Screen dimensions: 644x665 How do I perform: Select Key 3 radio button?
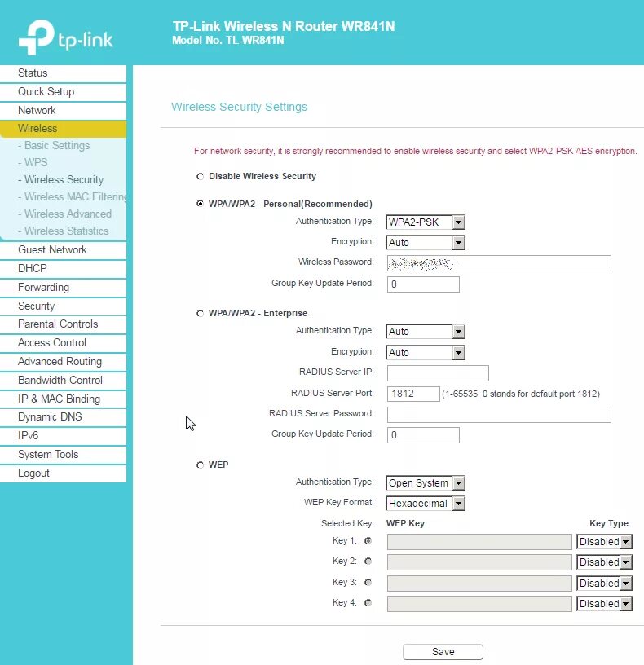[368, 583]
